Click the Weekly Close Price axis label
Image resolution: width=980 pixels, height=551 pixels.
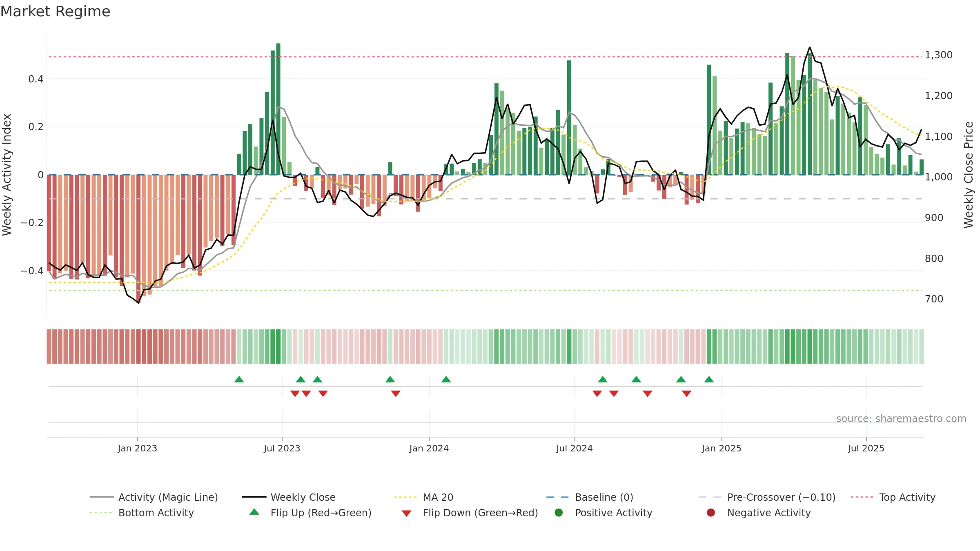(x=969, y=175)
